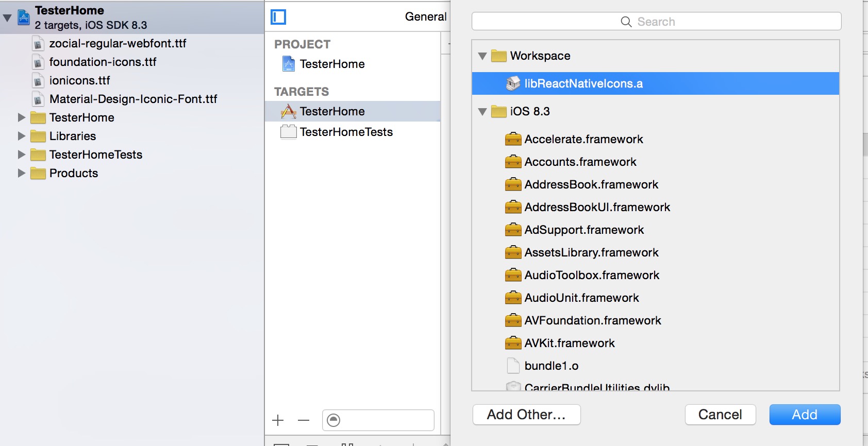Expand the Libraries group

coord(21,136)
